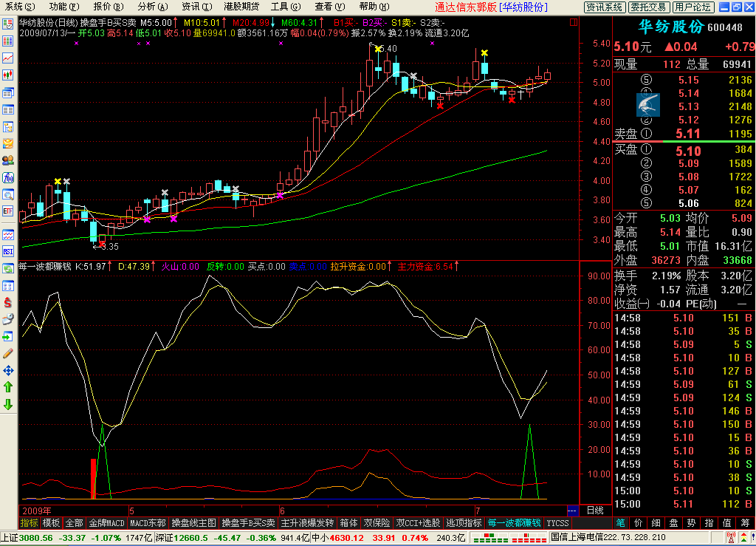Click the 资讯系统 button

(605, 7)
